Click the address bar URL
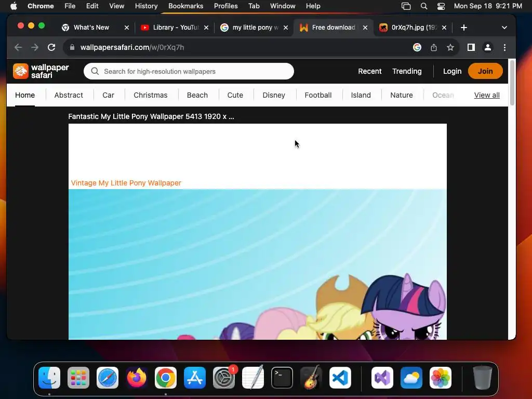The height and width of the screenshot is (399, 532). 132,47
